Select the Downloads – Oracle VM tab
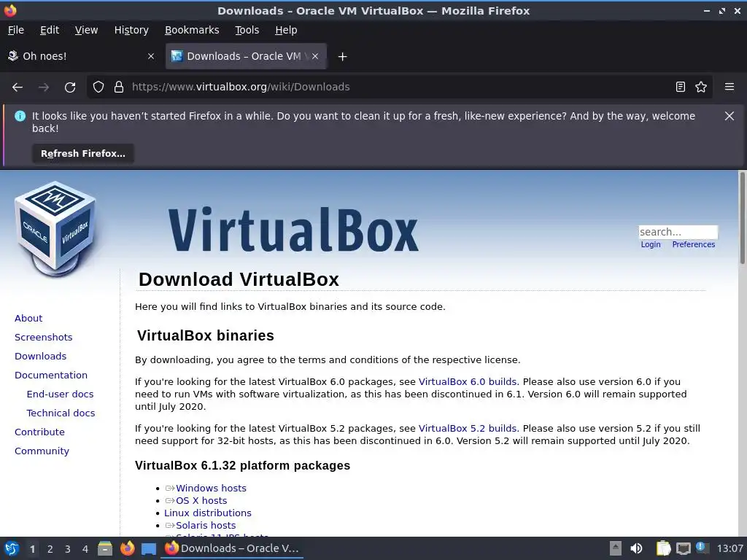Image resolution: width=747 pixels, height=560 pixels. tap(246, 56)
